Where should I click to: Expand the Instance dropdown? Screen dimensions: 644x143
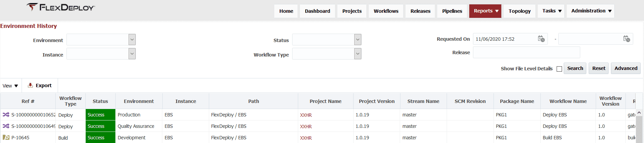tap(132, 54)
